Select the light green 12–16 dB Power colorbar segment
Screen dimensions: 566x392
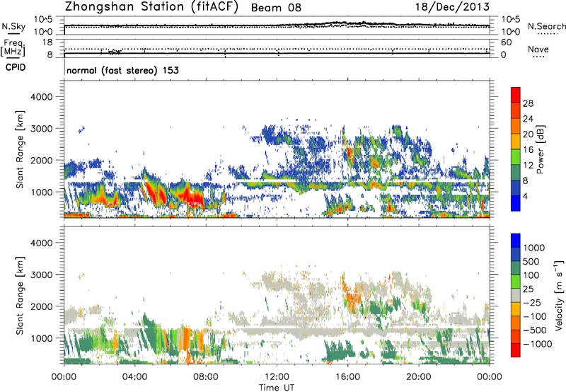pos(516,156)
